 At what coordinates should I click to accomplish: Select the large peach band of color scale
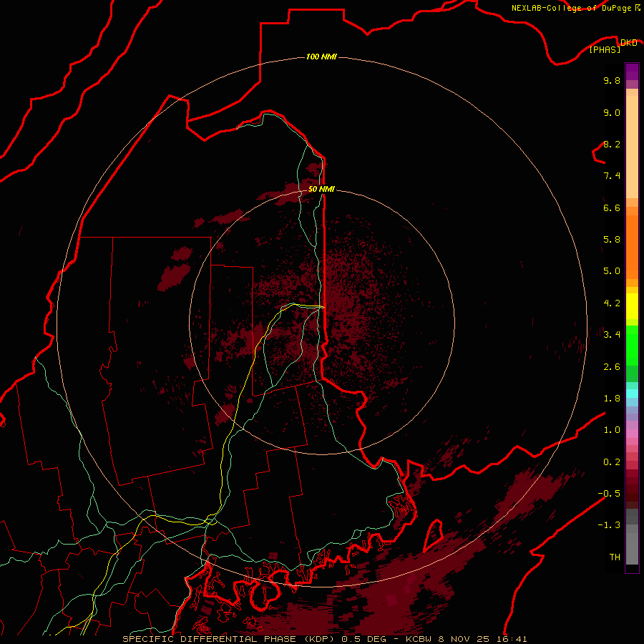(632, 147)
